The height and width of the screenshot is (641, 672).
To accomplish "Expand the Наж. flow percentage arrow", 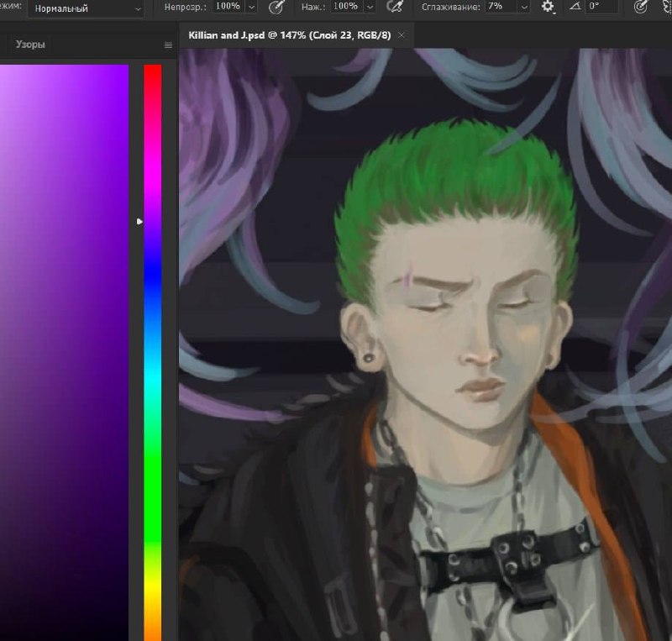I will pyautogui.click(x=370, y=8).
